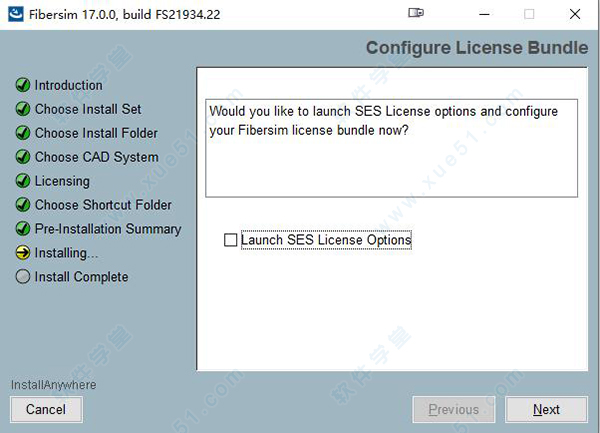Click the green checkmark beside Pre-Installation Summary

point(23,229)
